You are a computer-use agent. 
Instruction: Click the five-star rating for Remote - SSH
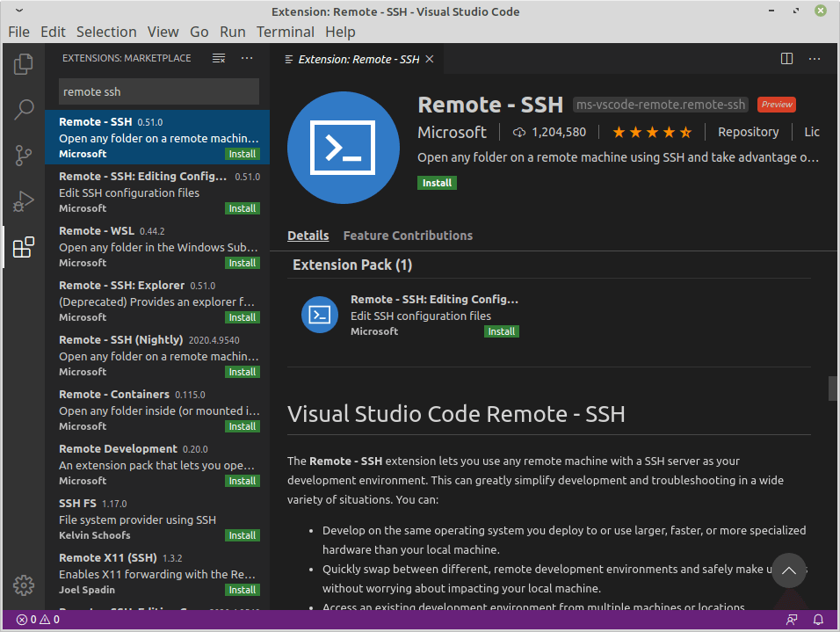(652, 132)
